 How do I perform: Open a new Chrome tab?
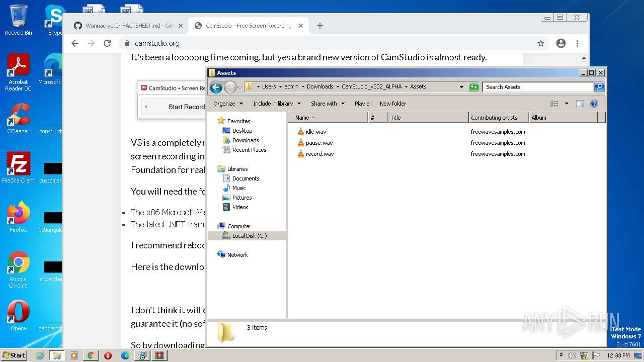click(x=320, y=26)
